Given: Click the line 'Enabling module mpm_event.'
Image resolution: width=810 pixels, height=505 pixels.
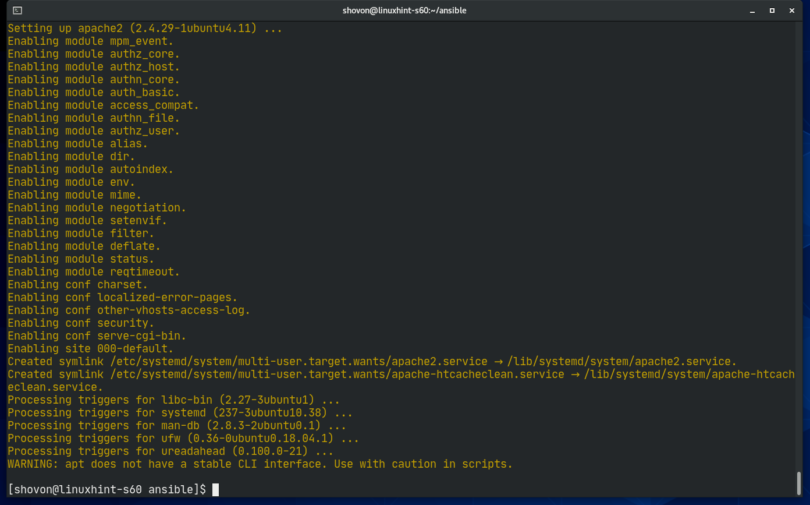Looking at the screenshot, I should coord(90,41).
